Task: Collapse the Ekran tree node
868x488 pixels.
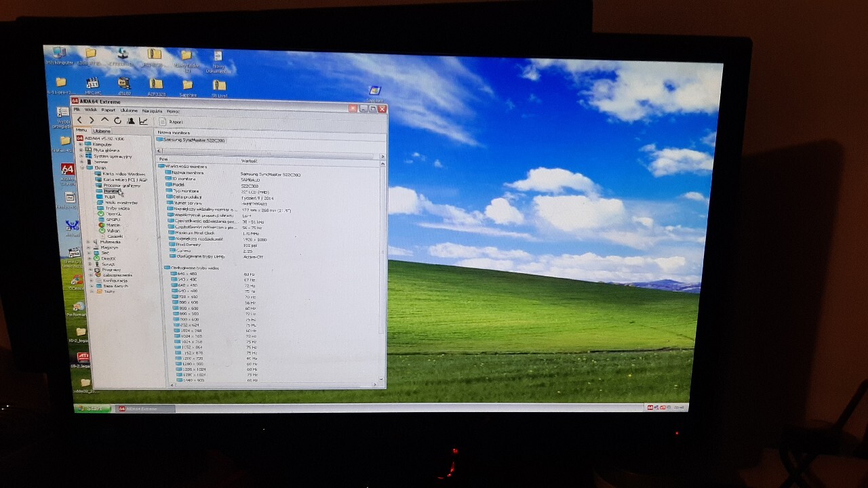Action: [81, 167]
